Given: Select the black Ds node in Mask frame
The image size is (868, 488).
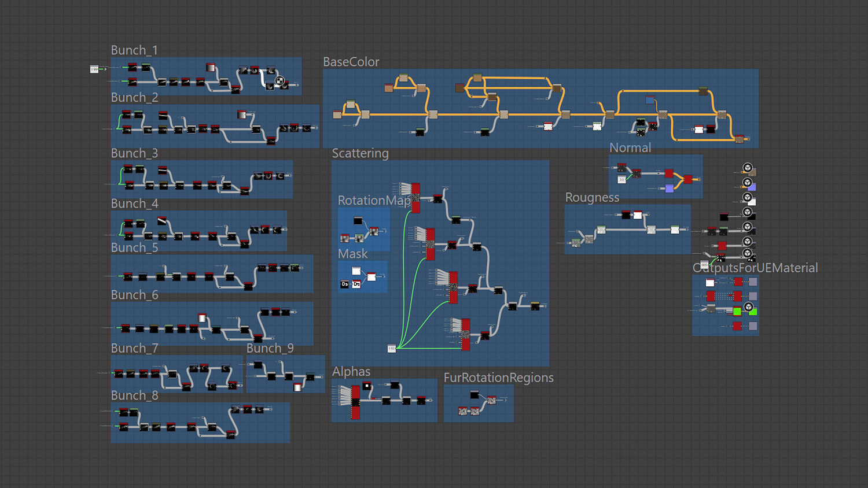Looking at the screenshot, I should (x=345, y=284).
